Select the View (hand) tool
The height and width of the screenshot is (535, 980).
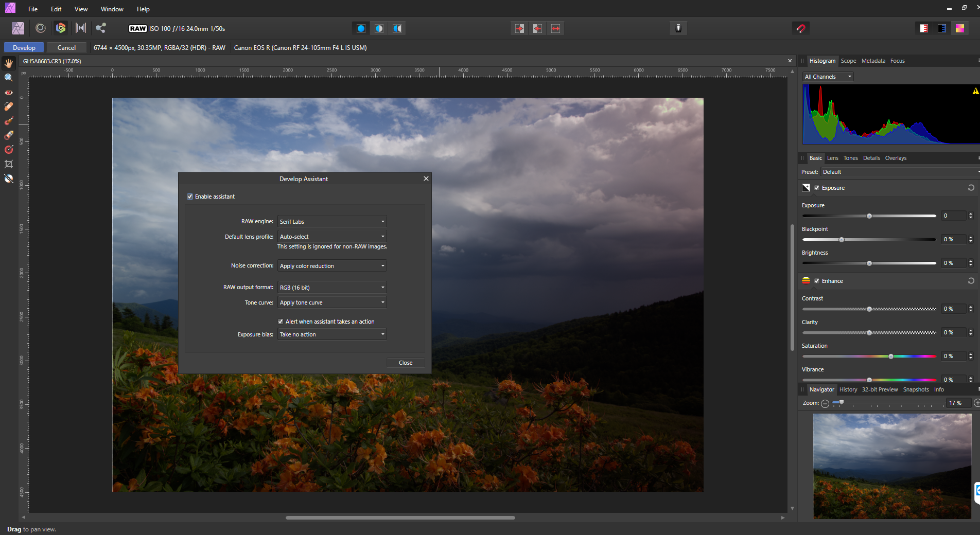(9, 63)
